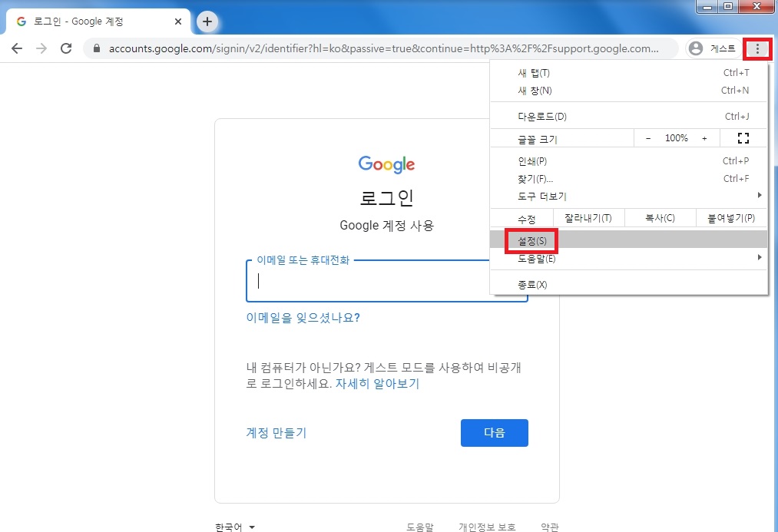Screen dimensions: 778x532
Task: Expand the 도움말(E) submenu
Action: pos(629,258)
